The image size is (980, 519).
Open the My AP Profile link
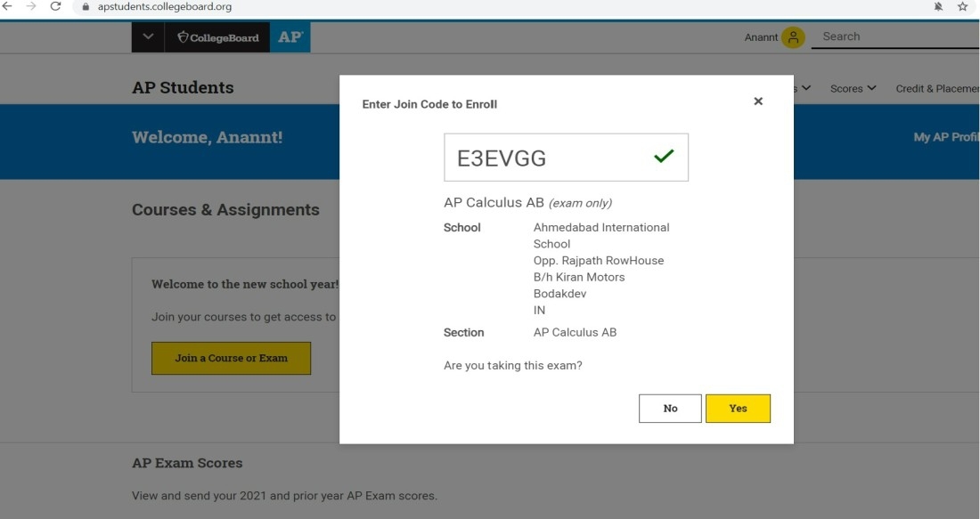(946, 137)
